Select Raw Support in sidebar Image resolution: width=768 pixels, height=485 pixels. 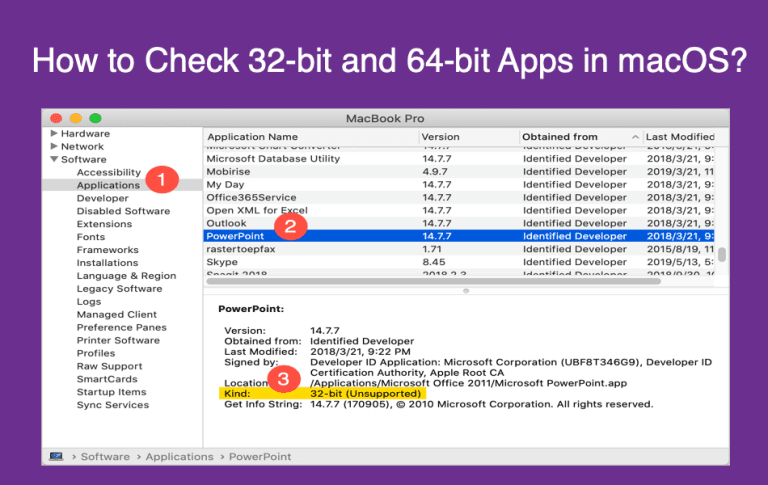[109, 366]
